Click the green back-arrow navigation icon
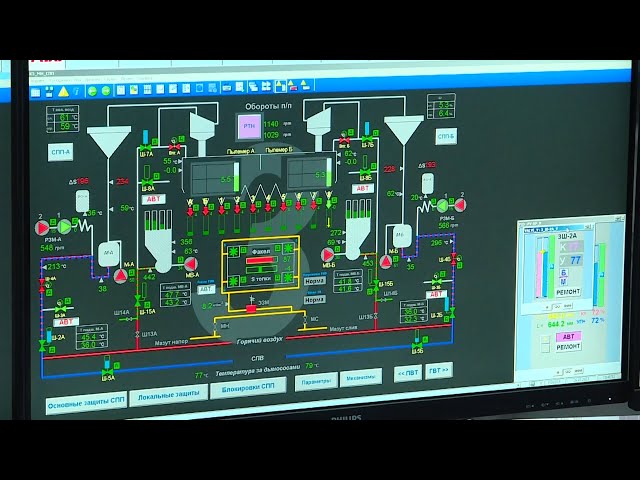Screen dimensions: 640x480 92,91
